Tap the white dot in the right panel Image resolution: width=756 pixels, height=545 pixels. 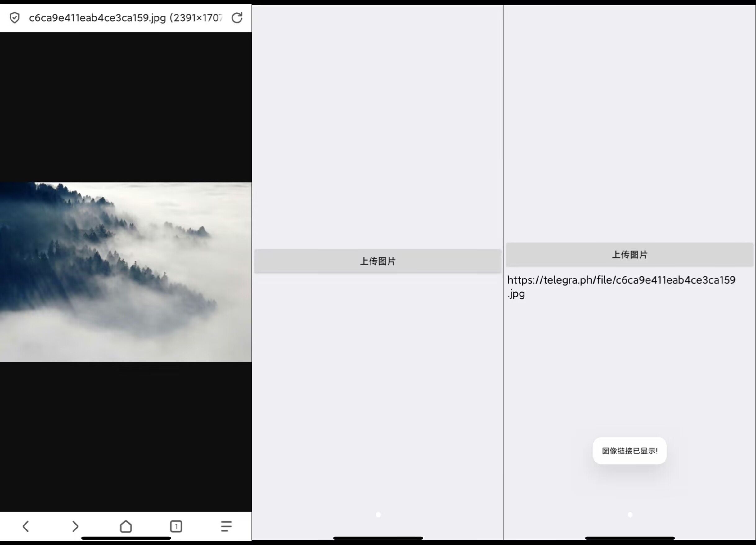pos(630,515)
